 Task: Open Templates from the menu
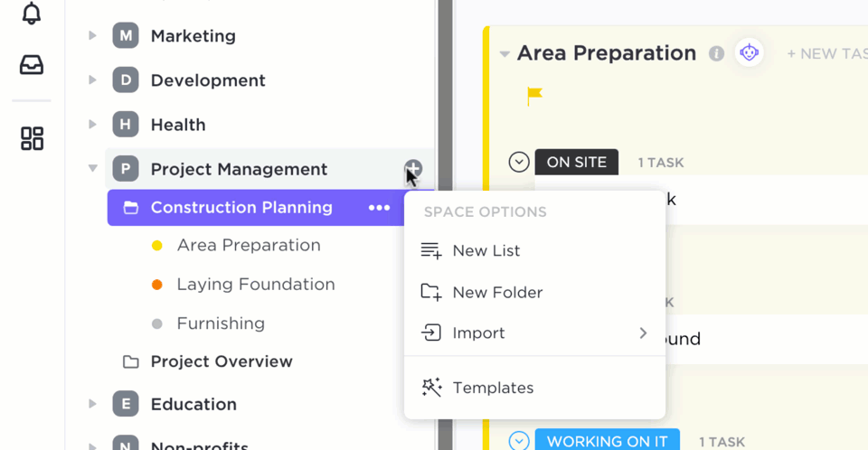[493, 388]
